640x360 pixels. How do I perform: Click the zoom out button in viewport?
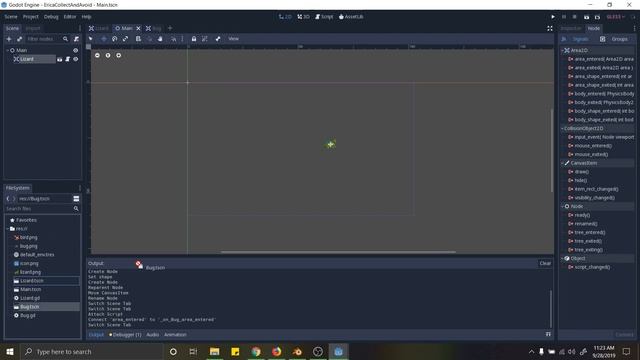(97, 55)
